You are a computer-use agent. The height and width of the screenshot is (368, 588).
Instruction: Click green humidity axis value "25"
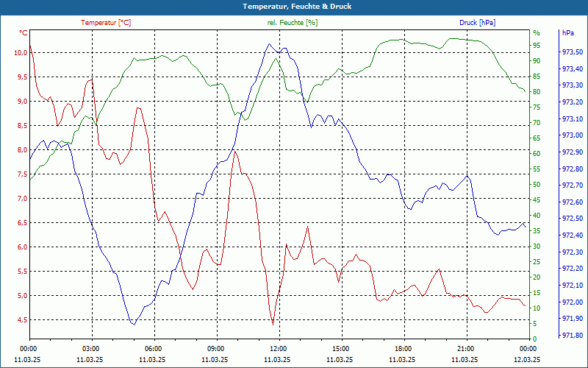[537, 262]
